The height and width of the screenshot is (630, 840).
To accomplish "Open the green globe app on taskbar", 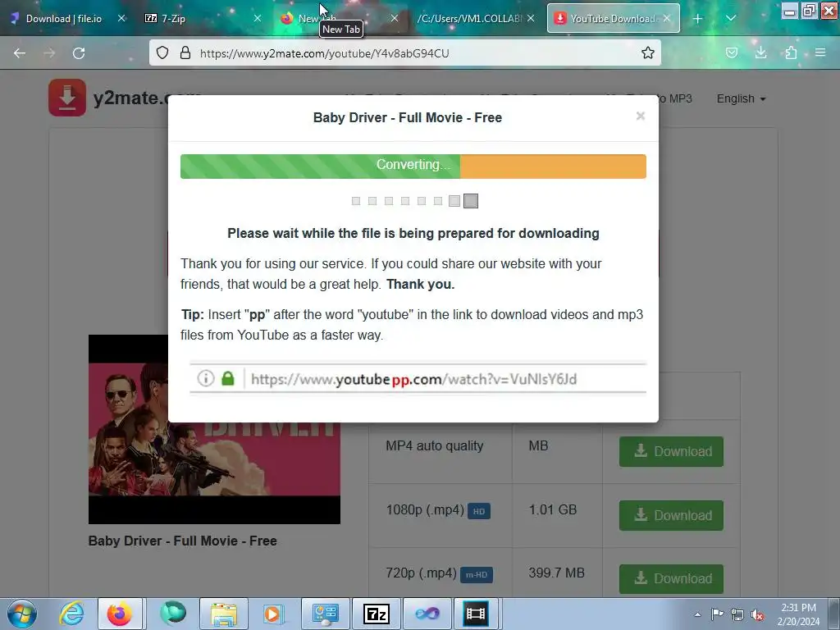I will click(173, 614).
